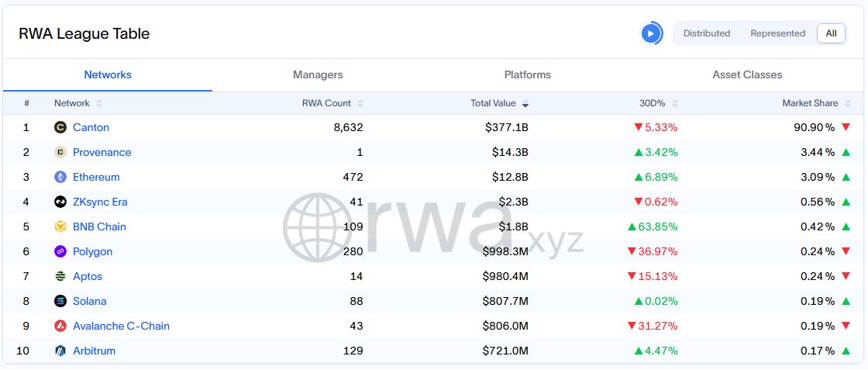Viewport: 868px width, 370px height.
Task: Click Canton's 90.90% market share
Action: pos(814,127)
